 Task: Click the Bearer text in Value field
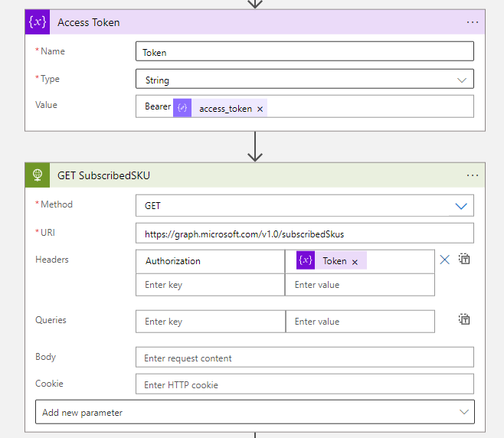(158, 106)
